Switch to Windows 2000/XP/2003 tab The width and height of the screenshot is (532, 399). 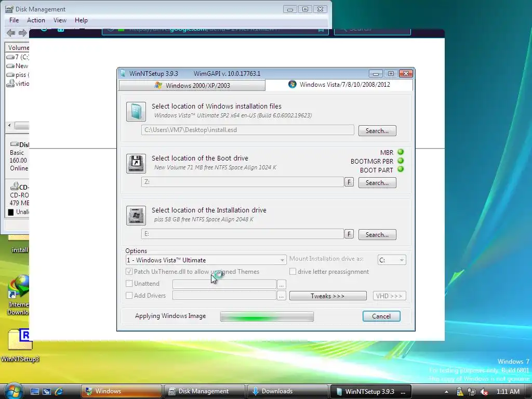click(x=192, y=86)
